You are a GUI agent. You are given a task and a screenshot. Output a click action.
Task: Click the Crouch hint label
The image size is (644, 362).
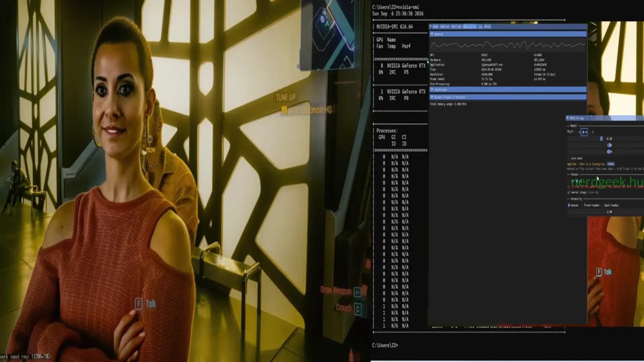tap(344, 308)
